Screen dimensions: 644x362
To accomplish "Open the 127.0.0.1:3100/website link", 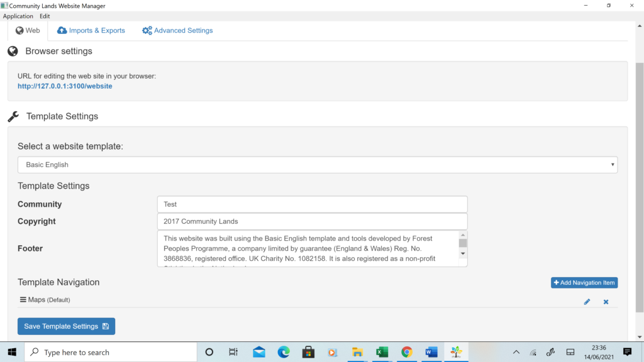I will pyautogui.click(x=65, y=86).
